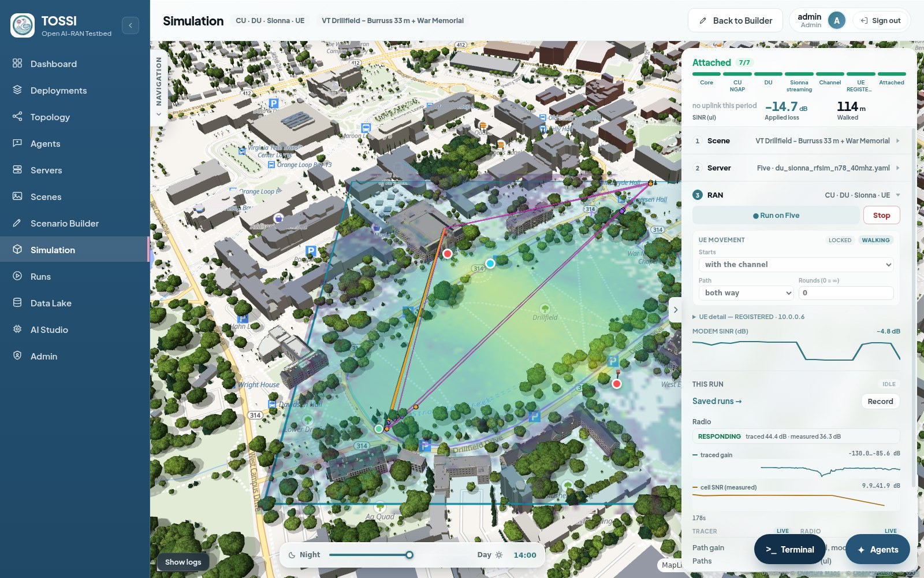The height and width of the screenshot is (578, 924).
Task: Toggle the WALKING movement mode
Action: point(875,240)
